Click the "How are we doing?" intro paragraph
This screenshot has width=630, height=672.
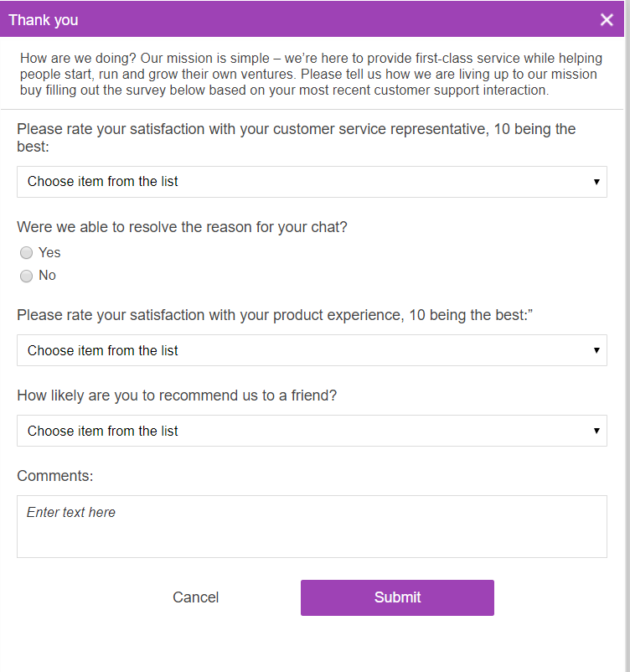pyautogui.click(x=310, y=74)
